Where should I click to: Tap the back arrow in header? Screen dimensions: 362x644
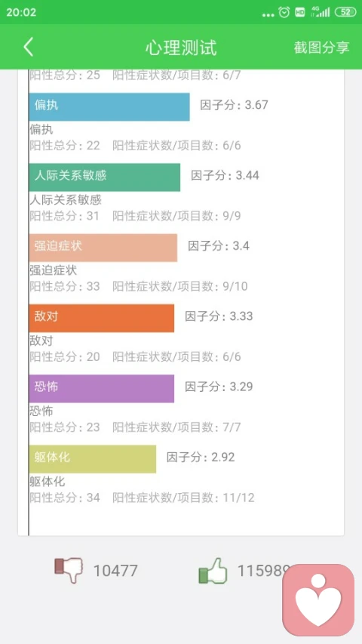(x=28, y=48)
